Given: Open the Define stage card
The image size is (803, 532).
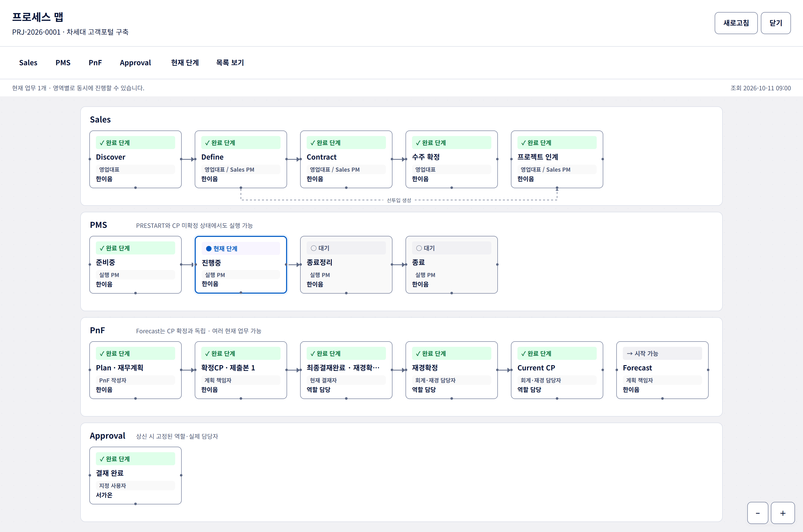Looking at the screenshot, I should click(241, 159).
